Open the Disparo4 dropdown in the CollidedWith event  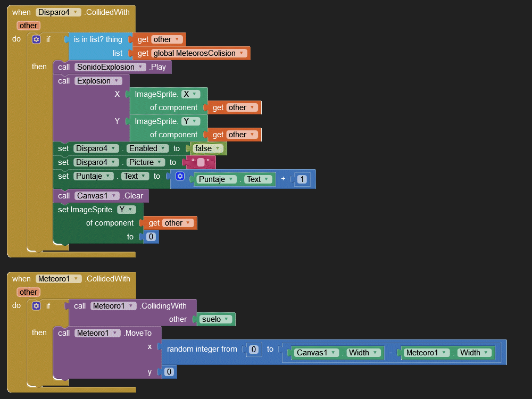(x=59, y=12)
